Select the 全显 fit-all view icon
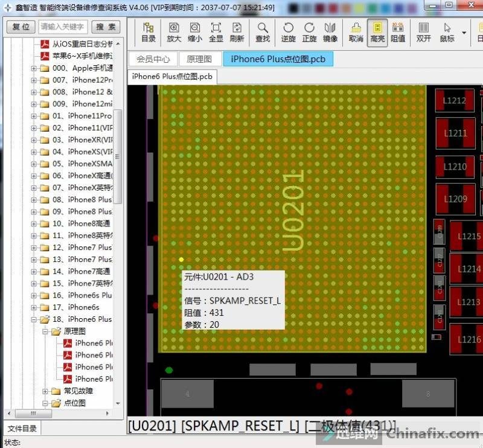 pos(216,32)
